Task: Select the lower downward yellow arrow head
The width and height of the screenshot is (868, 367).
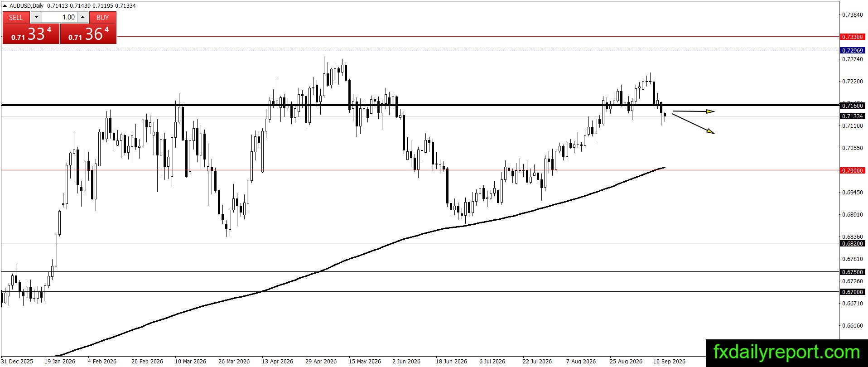Action: pyautogui.click(x=711, y=131)
